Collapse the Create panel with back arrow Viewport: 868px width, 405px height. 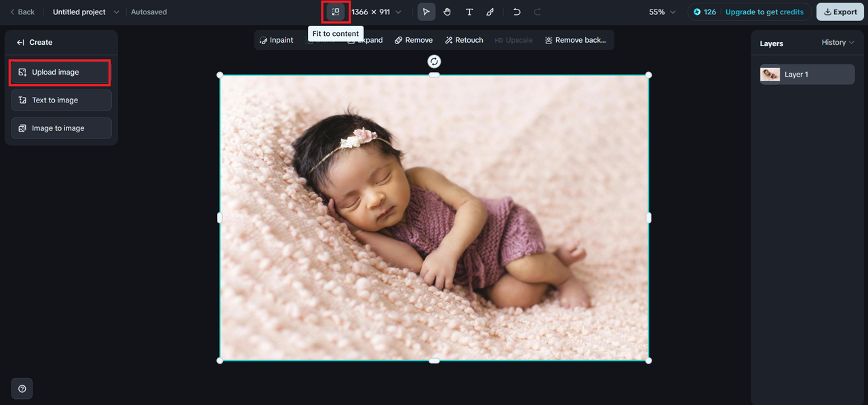click(x=21, y=42)
